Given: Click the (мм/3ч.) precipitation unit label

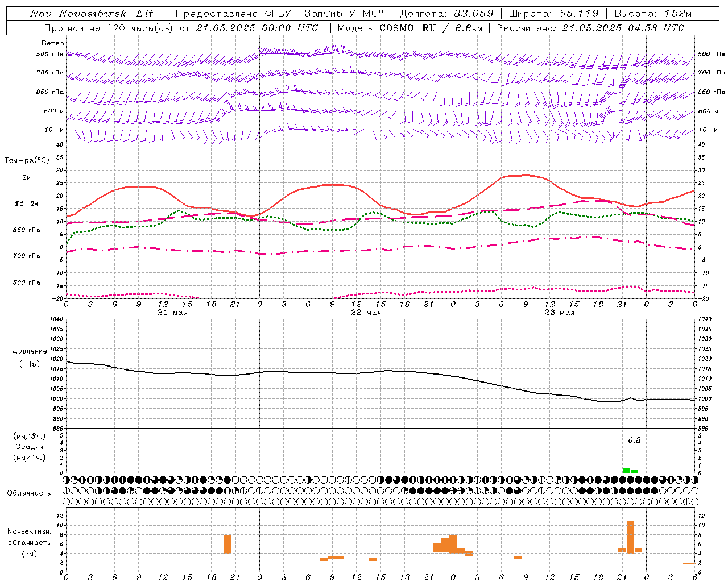Looking at the screenshot, I should pyautogui.click(x=29, y=436).
